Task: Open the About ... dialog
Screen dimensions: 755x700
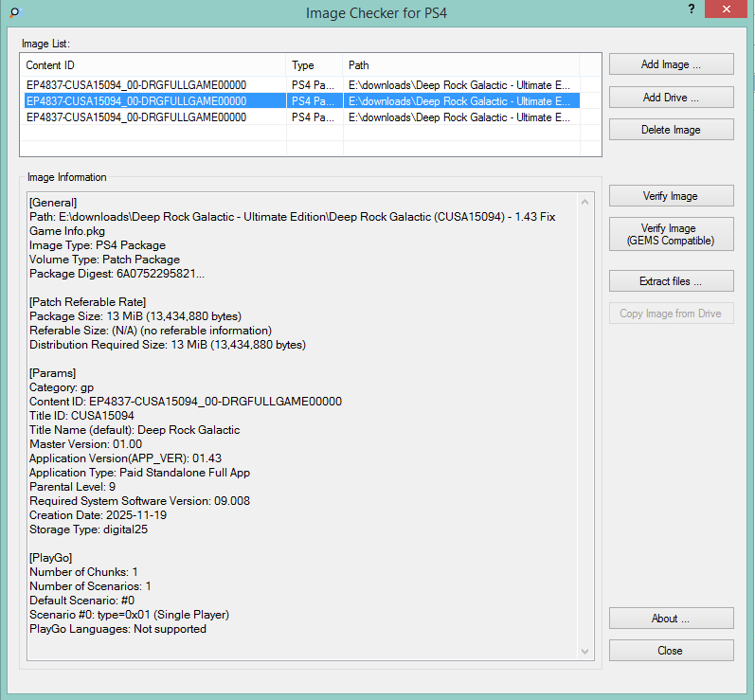Action: [x=671, y=619]
